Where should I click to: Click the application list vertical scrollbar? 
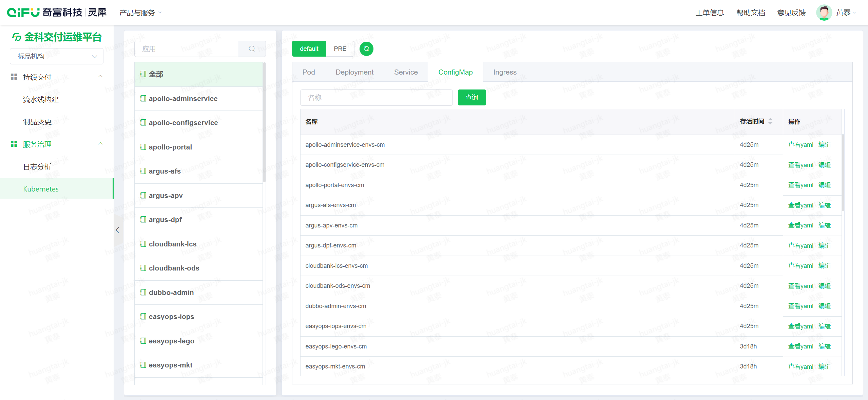click(264, 123)
